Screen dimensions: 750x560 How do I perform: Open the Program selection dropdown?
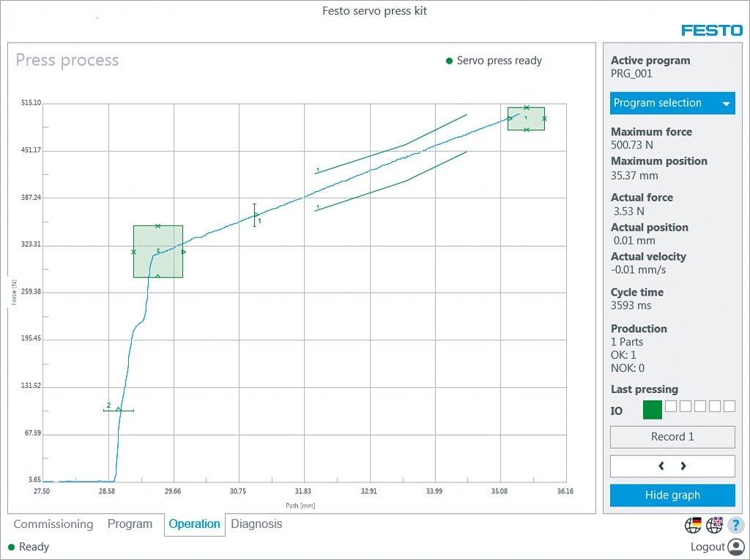point(672,102)
